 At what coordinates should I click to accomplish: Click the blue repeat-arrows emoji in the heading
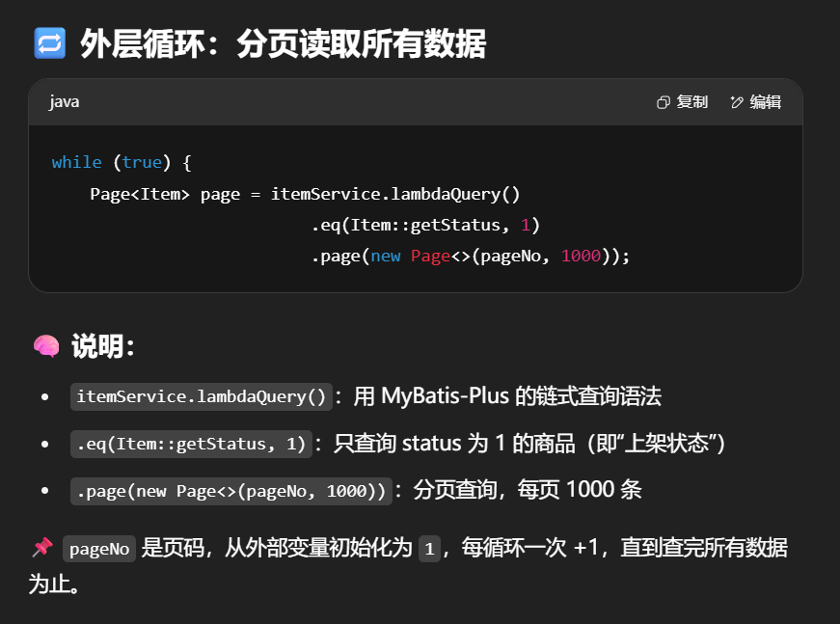coord(48,43)
